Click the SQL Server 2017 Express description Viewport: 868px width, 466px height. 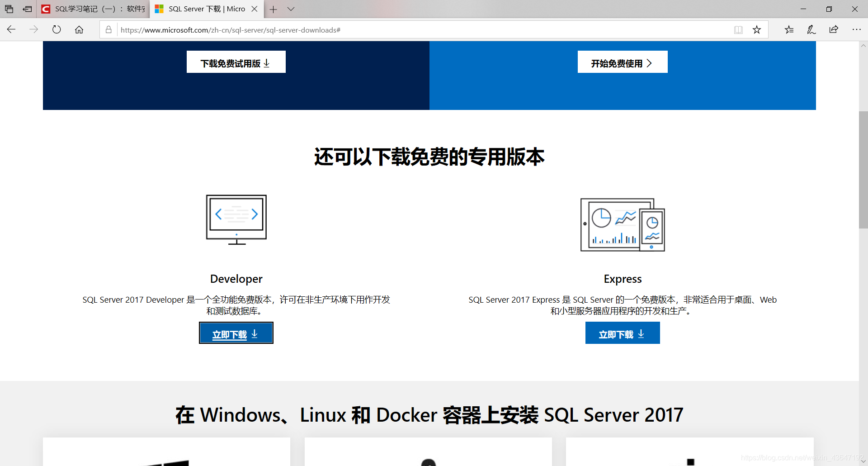pos(623,305)
